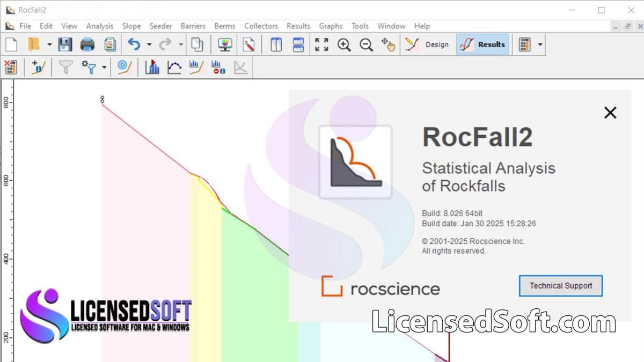Open the Edit menu
The image size is (644, 362).
[x=46, y=26]
